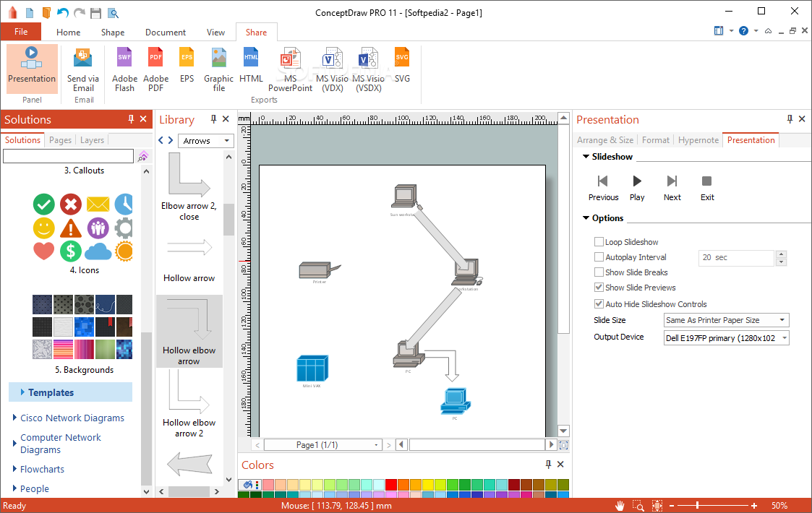Open the File menu
This screenshot has width=812, height=513.
point(21,32)
